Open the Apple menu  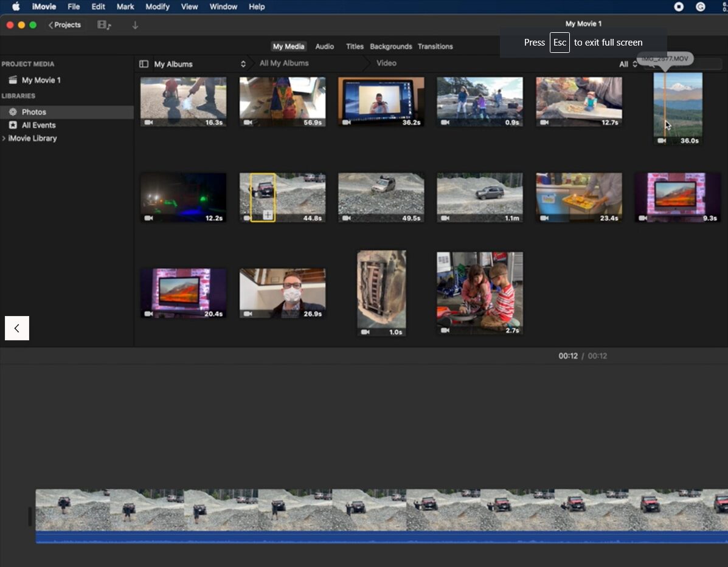click(16, 7)
